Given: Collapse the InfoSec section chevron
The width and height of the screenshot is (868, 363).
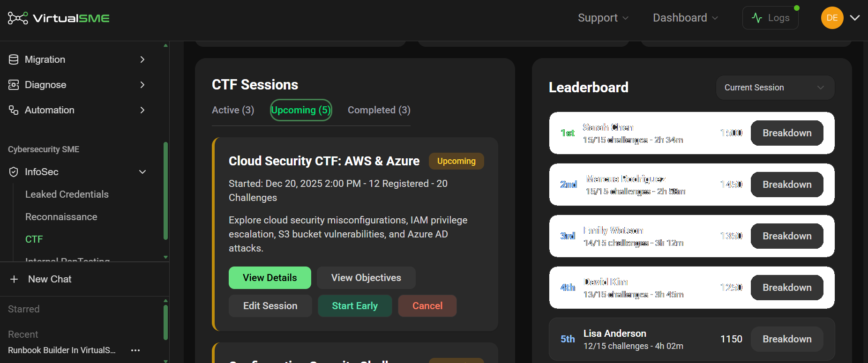Looking at the screenshot, I should 142,172.
